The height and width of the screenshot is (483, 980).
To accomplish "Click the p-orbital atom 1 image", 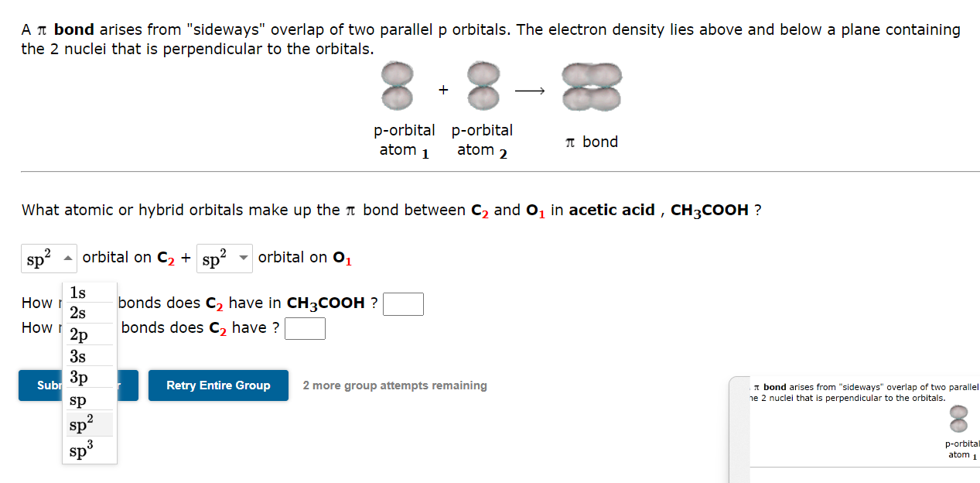I will pyautogui.click(x=397, y=86).
